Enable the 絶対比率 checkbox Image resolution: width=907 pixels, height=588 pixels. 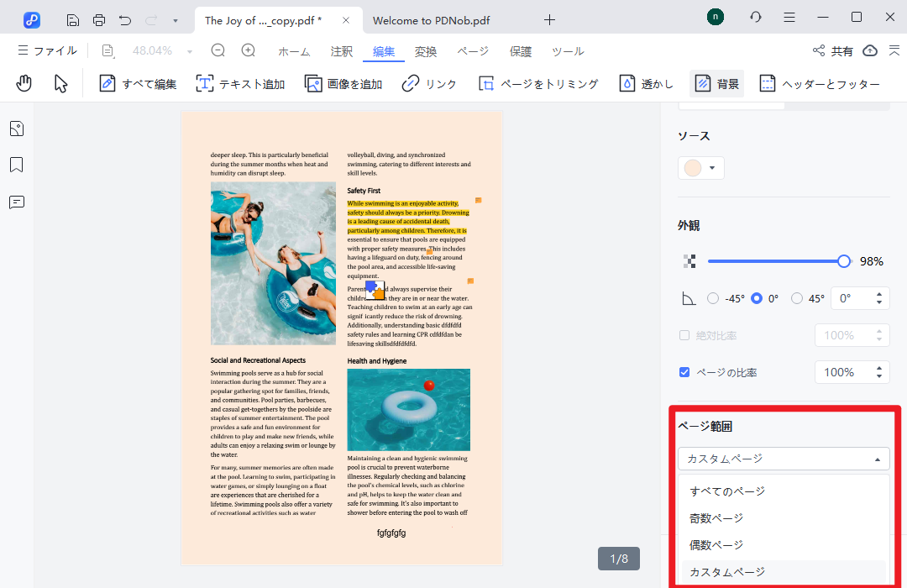[x=684, y=335]
